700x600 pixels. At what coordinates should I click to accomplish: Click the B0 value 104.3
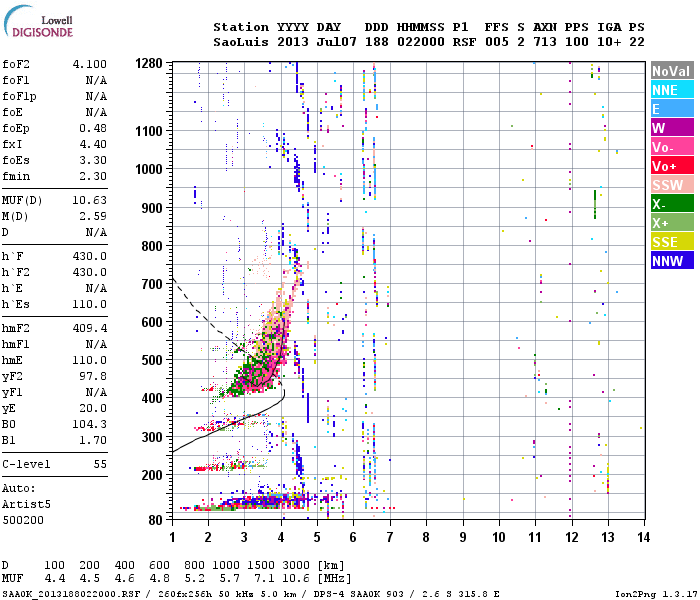tap(90, 424)
